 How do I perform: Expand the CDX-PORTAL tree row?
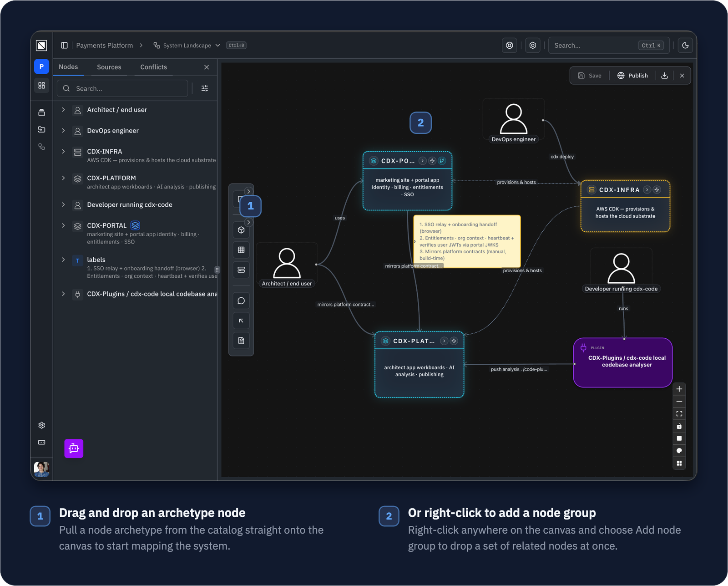[63, 225]
